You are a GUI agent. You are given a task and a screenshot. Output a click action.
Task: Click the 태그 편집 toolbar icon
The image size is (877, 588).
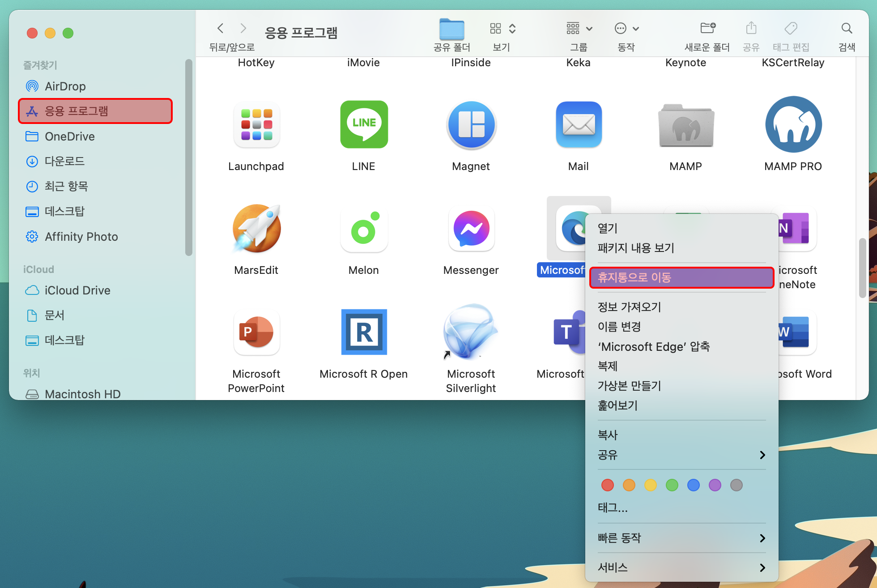(x=791, y=28)
